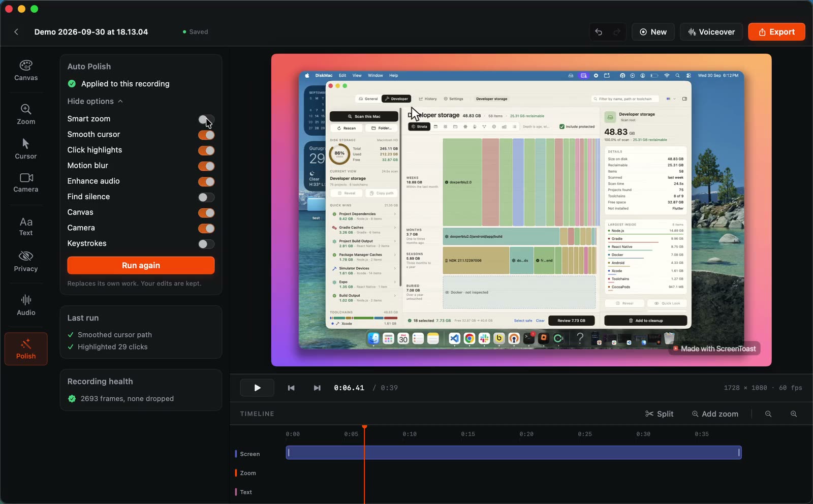Select the Zoom track label
This screenshot has height=504, width=813.
tap(248, 473)
